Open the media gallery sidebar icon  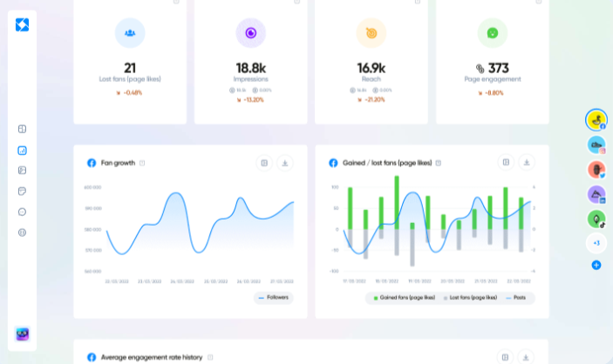click(23, 171)
